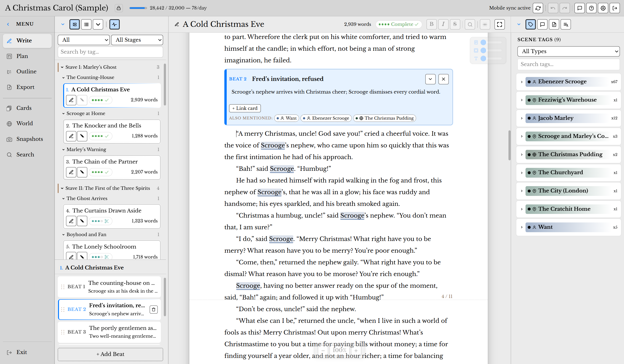Collapse Stave I: Marley's Ghost
Viewport: 624px width, 364px height.
tap(62, 67)
